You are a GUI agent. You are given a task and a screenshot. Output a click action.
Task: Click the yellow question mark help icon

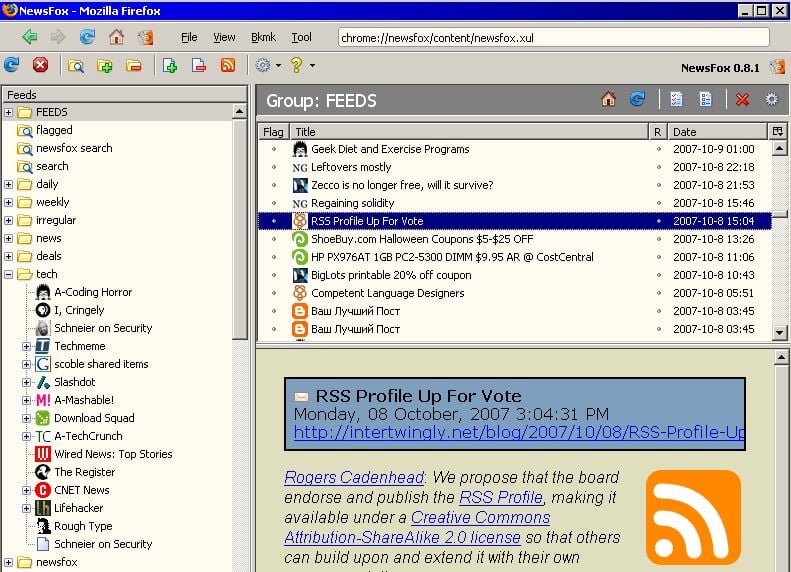coord(296,65)
